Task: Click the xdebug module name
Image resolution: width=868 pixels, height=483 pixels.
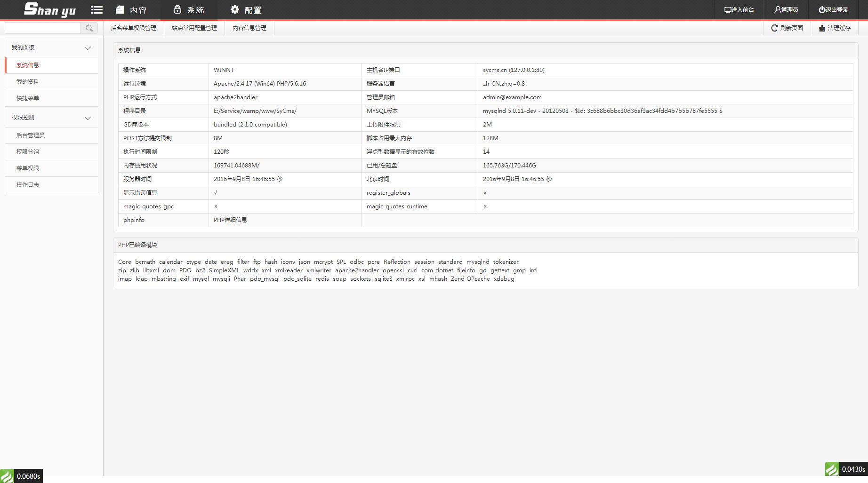Action: click(x=504, y=279)
